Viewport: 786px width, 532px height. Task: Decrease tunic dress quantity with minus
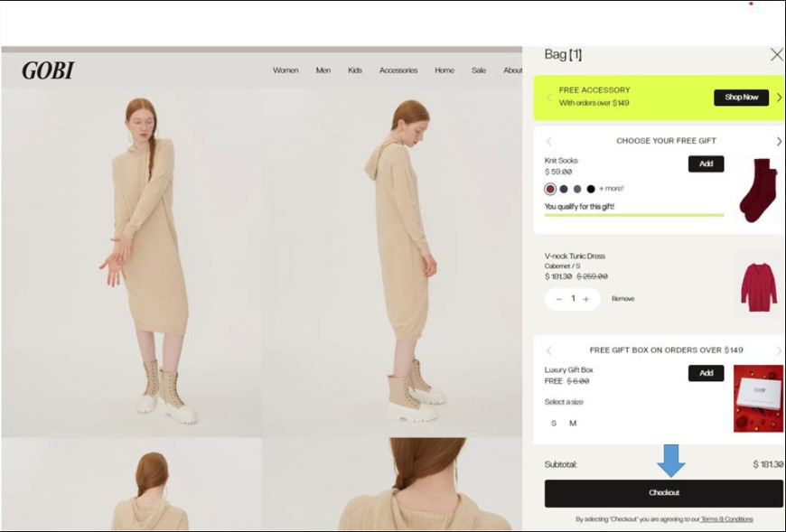559,299
